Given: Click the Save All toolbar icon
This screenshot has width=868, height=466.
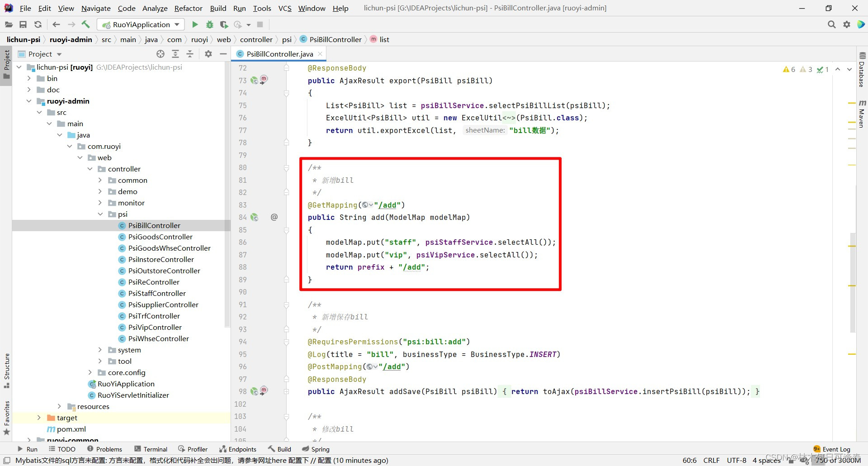Looking at the screenshot, I should point(23,24).
